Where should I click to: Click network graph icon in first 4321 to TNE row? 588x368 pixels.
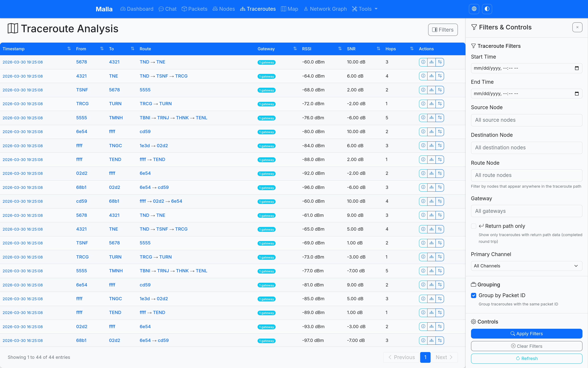click(432, 76)
